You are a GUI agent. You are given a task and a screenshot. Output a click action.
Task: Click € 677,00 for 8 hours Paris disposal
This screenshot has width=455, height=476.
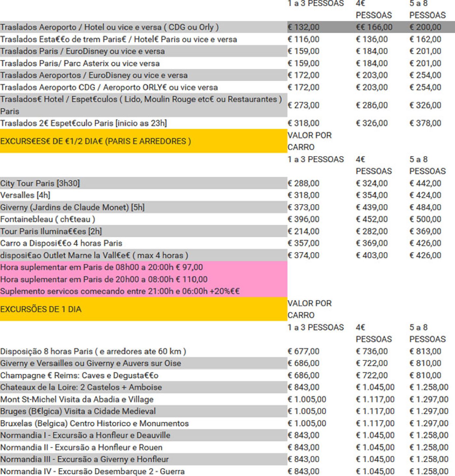pos(304,352)
